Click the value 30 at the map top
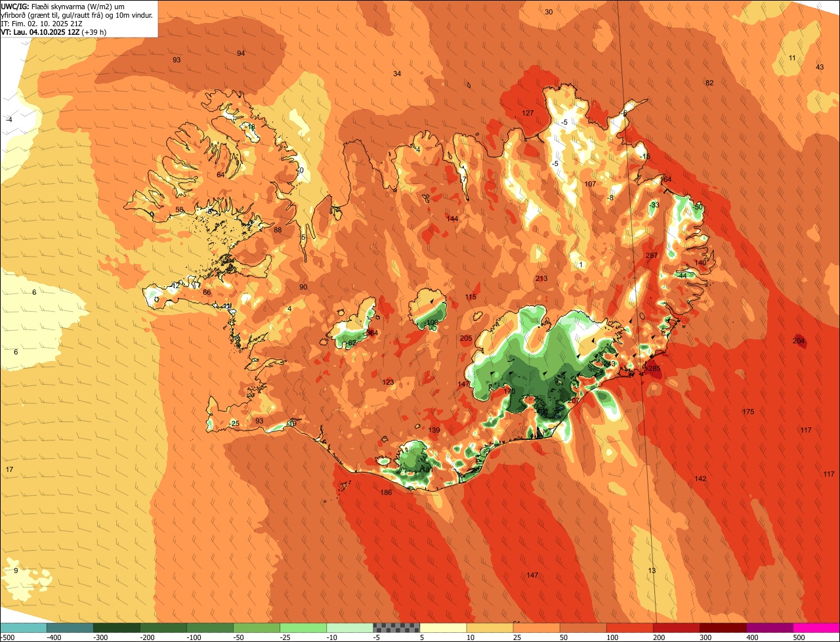840x642 pixels. pyautogui.click(x=549, y=12)
